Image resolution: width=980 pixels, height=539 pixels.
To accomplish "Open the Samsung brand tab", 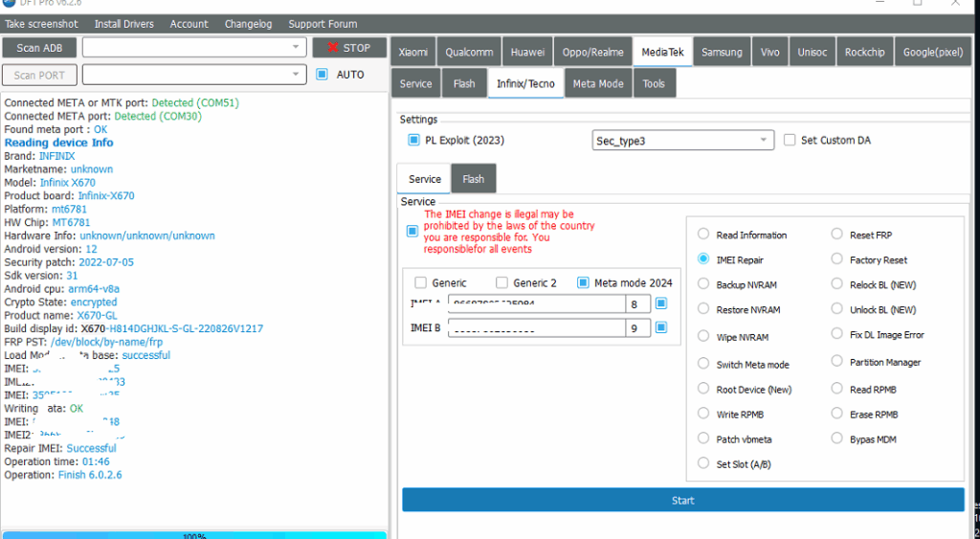I will coord(721,53).
